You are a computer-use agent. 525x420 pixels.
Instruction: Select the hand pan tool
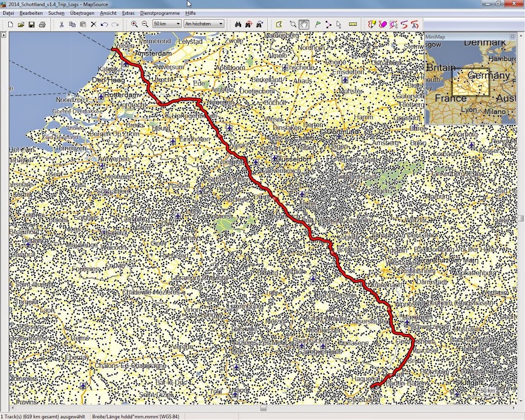[304, 24]
